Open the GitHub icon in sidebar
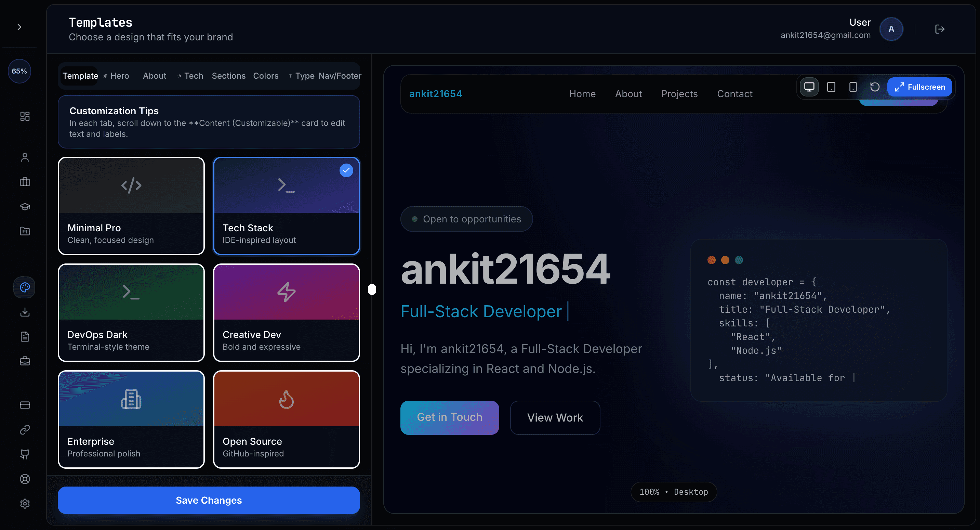This screenshot has height=530, width=980. [x=25, y=454]
